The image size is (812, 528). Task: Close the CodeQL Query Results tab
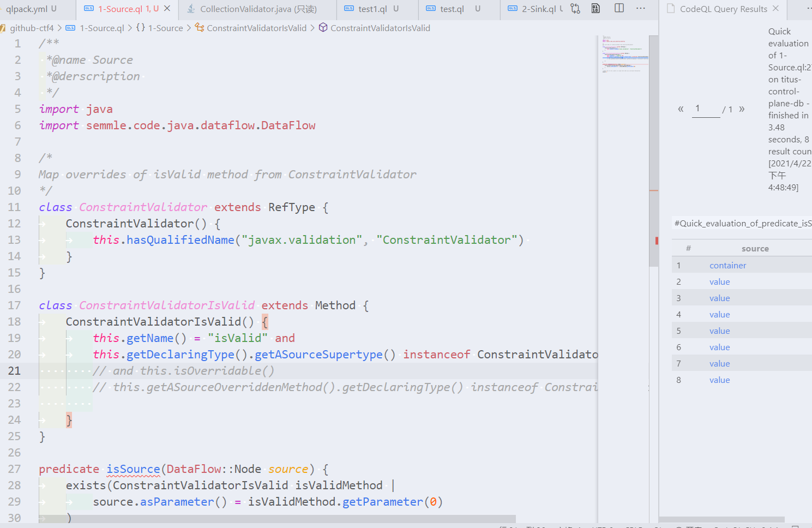pos(775,9)
